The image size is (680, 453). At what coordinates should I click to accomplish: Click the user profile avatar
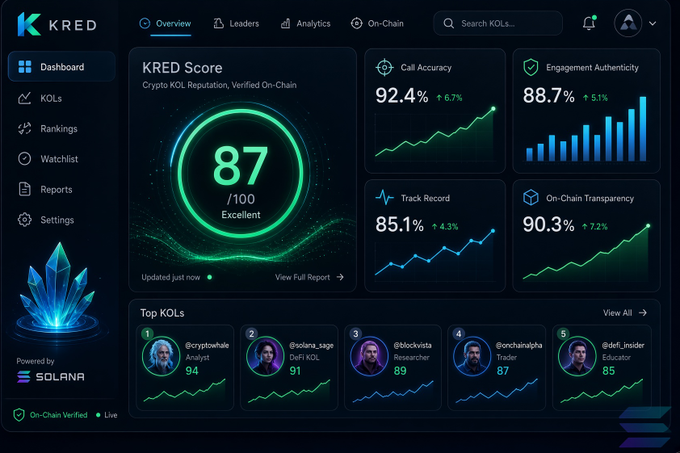click(x=628, y=23)
